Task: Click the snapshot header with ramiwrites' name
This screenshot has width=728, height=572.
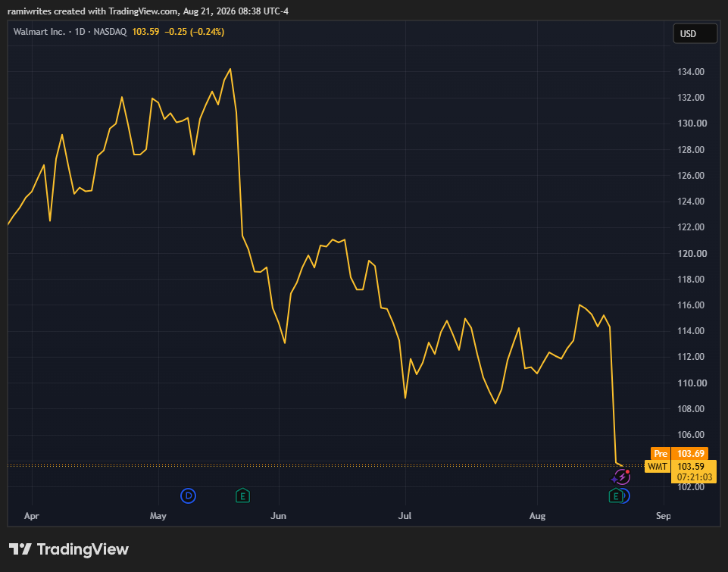Action: click(x=148, y=11)
